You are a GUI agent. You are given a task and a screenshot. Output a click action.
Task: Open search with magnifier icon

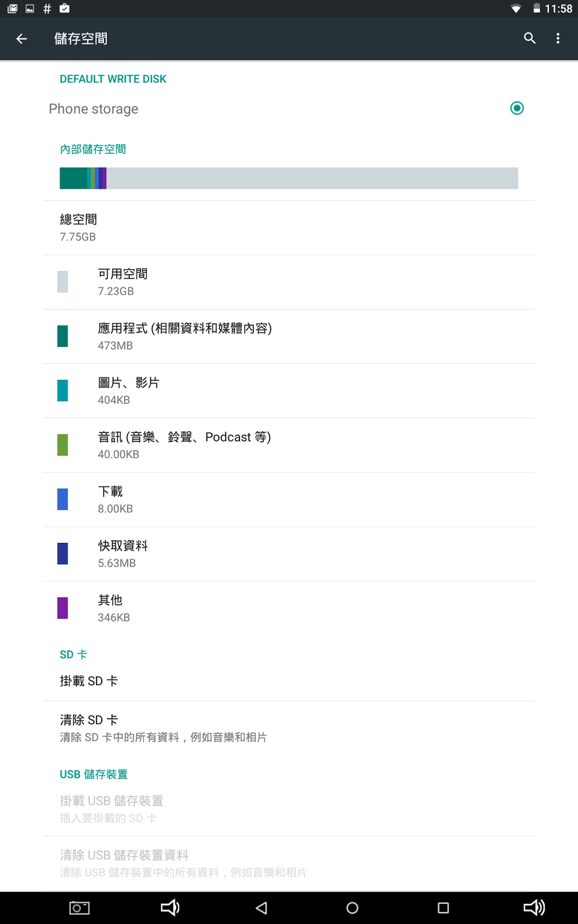[529, 39]
